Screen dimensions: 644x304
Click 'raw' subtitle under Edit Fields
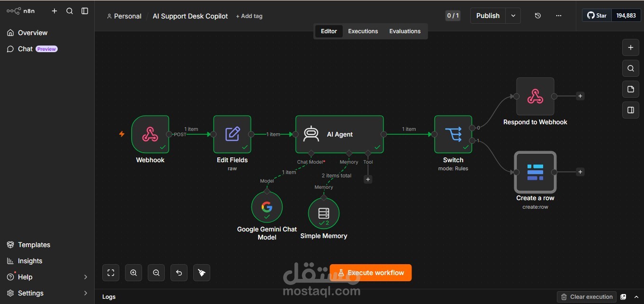click(x=232, y=168)
